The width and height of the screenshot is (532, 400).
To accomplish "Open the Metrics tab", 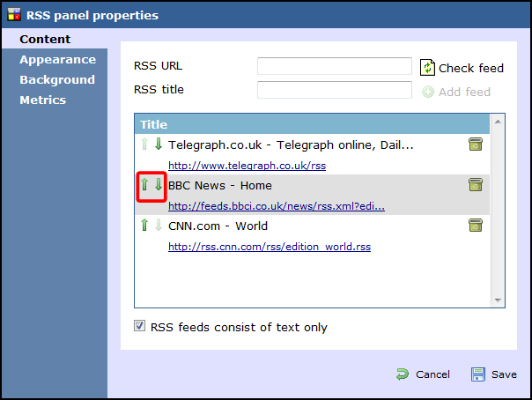I will tap(43, 100).
